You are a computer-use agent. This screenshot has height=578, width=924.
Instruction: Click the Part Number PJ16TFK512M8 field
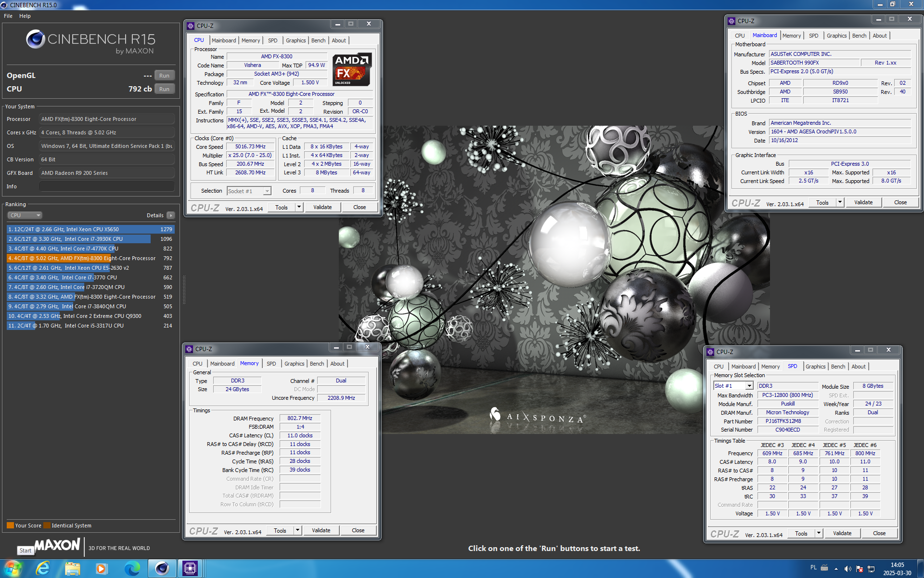click(x=787, y=421)
